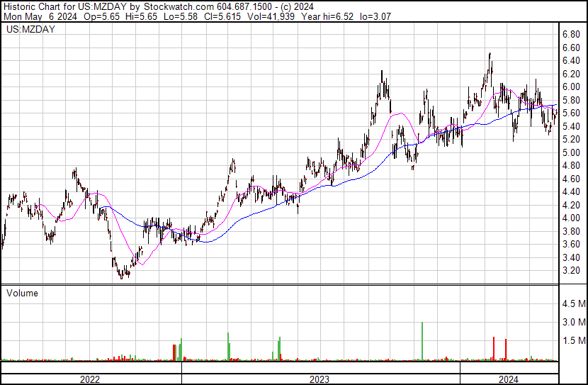588x385 pixels.
Task: Click the 'Year hi=6.52' text
Action: (327, 16)
